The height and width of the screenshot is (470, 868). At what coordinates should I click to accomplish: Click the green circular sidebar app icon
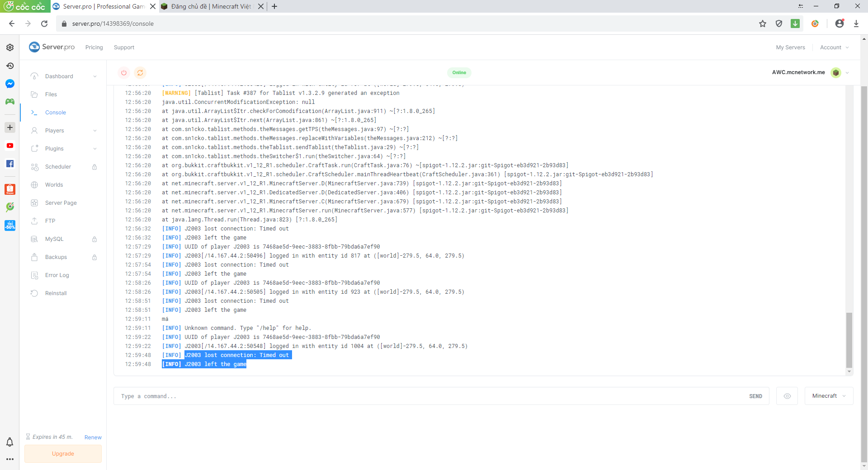10,207
